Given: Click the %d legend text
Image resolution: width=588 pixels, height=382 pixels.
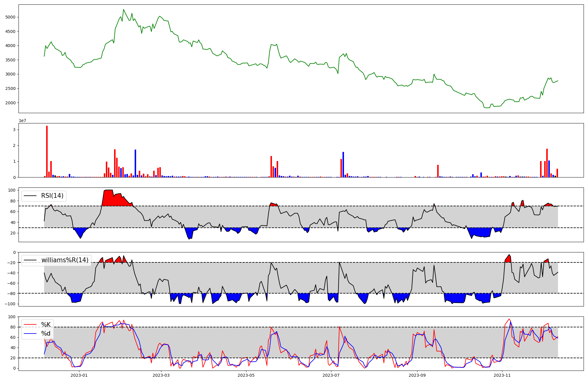Looking at the screenshot, I should pos(46,334).
